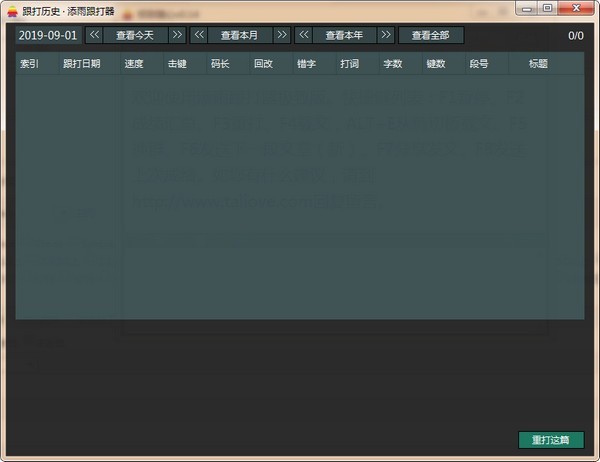
Task: Sort by the 速度 column header
Action: [x=134, y=63]
